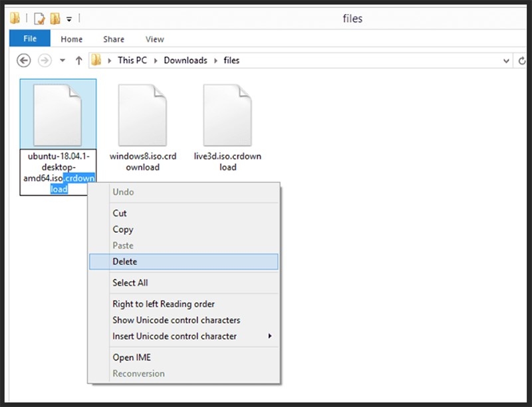This screenshot has width=532, height=407.
Task: Switch to the View ribbon tab
Action: point(155,39)
